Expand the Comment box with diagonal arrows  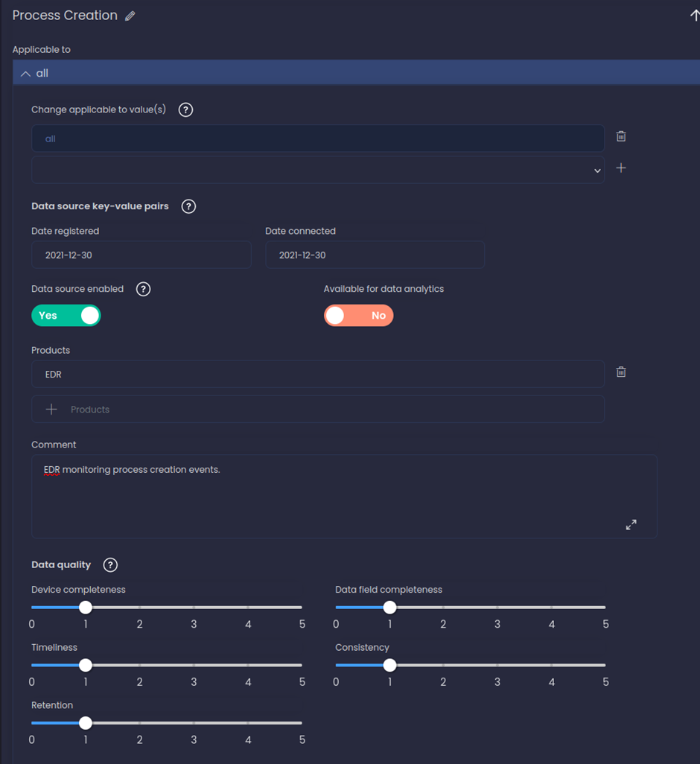coord(631,524)
